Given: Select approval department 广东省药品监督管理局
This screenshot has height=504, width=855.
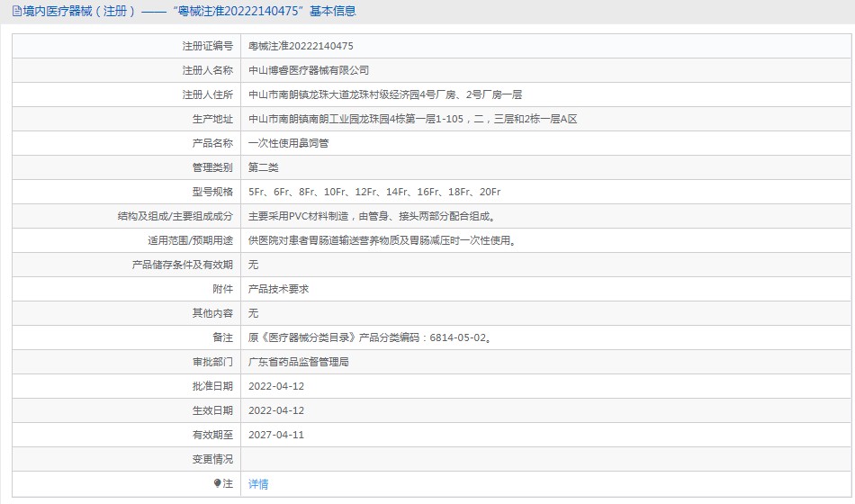Looking at the screenshot, I should coord(298,362).
